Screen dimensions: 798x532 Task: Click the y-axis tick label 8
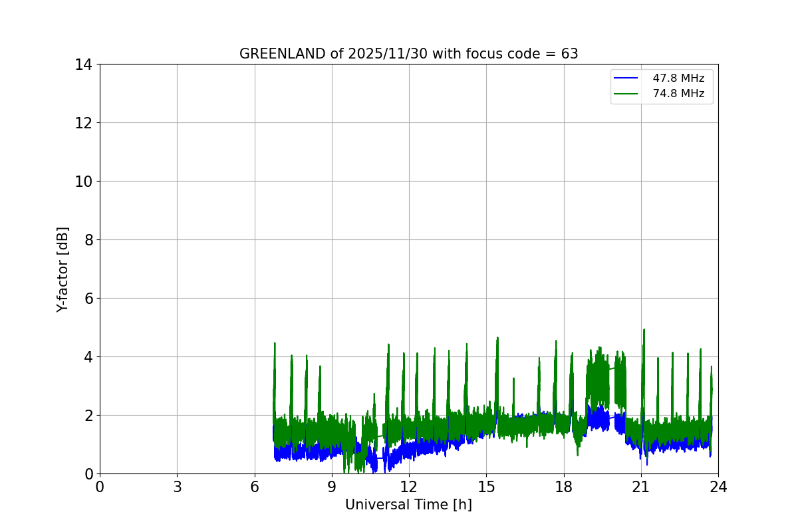[x=89, y=240]
